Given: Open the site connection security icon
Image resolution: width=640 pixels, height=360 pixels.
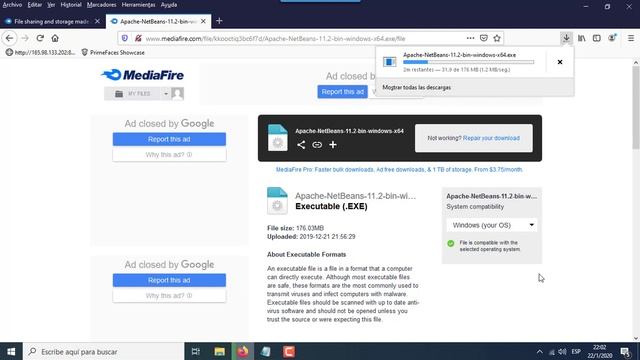Looking at the screenshot, I should (x=138, y=38).
